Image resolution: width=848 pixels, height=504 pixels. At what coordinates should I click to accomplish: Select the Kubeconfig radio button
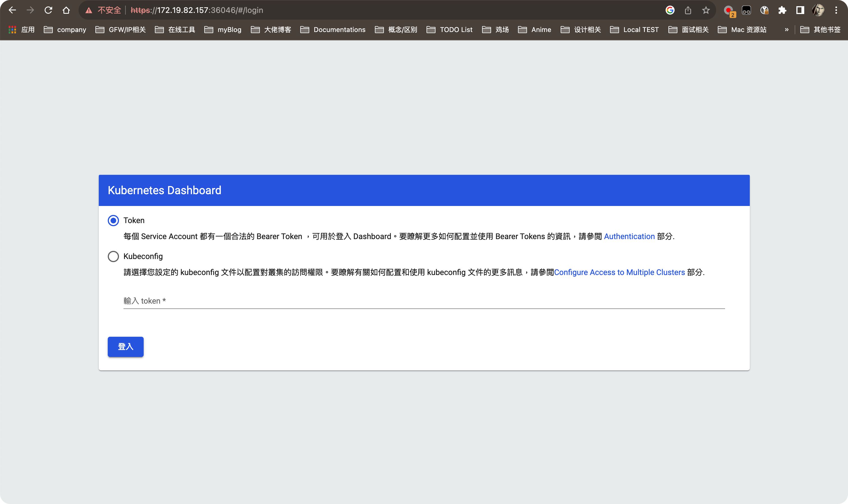coord(113,256)
